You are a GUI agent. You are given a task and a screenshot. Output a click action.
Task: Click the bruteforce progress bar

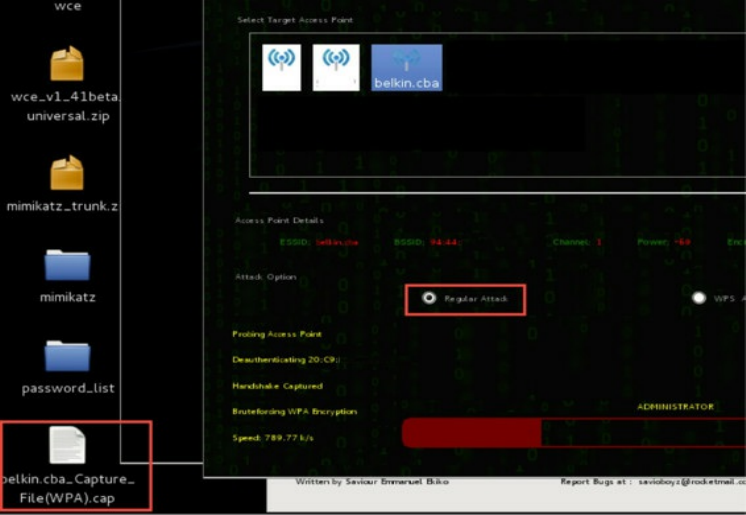click(574, 433)
